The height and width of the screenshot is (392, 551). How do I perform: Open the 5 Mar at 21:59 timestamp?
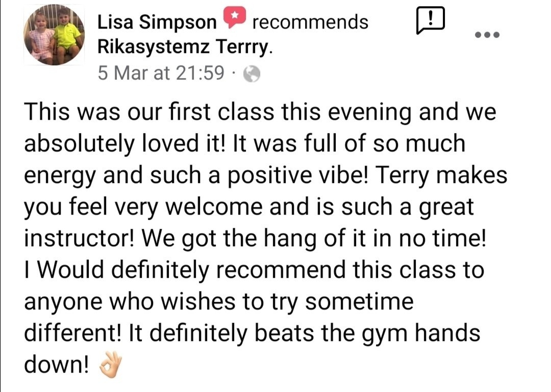click(x=161, y=73)
